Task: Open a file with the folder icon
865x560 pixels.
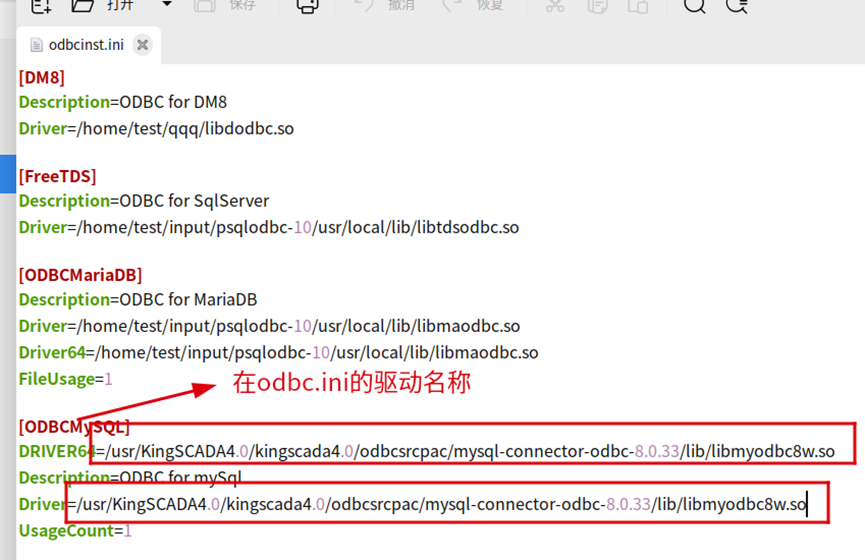Action: [x=83, y=6]
